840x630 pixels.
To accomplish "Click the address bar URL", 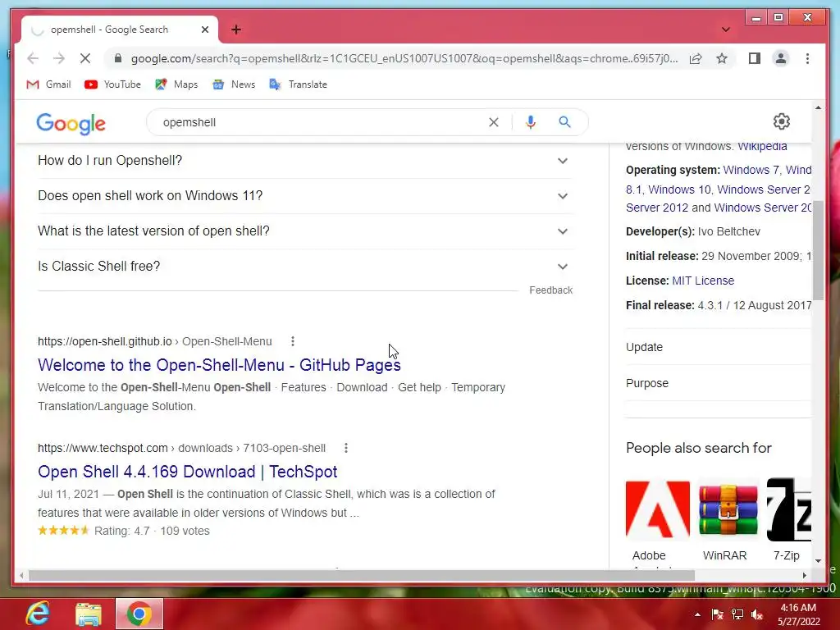I will tap(404, 58).
